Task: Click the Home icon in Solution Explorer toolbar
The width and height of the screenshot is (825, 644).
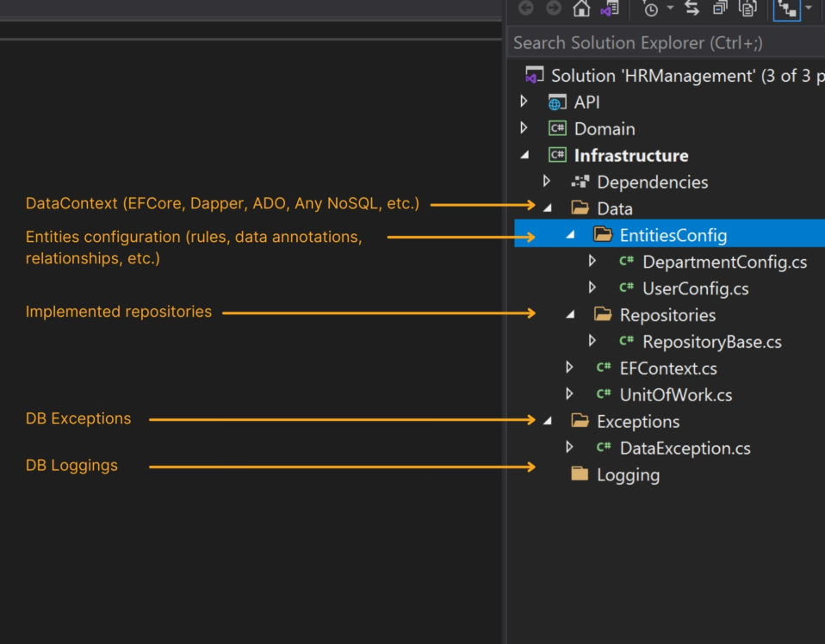Action: [582, 10]
